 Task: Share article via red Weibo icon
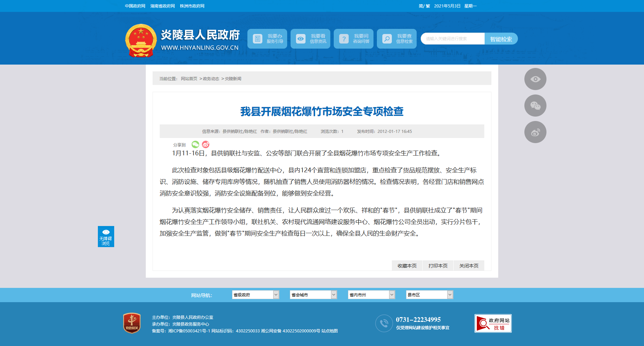click(206, 144)
